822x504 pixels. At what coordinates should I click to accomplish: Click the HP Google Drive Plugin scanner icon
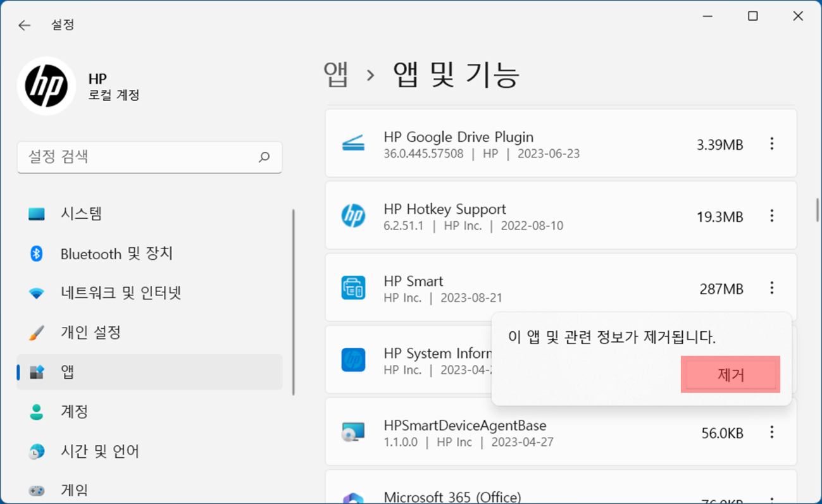coord(353,144)
